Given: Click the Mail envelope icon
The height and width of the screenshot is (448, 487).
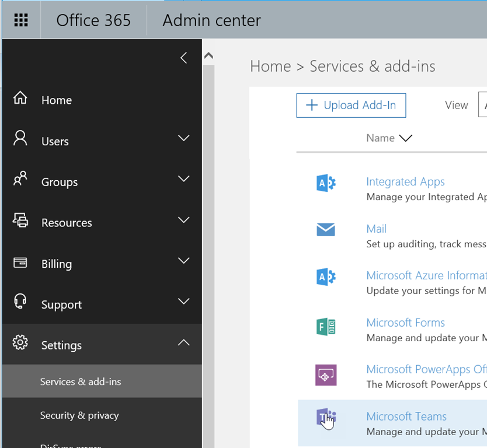Looking at the screenshot, I should (325, 230).
